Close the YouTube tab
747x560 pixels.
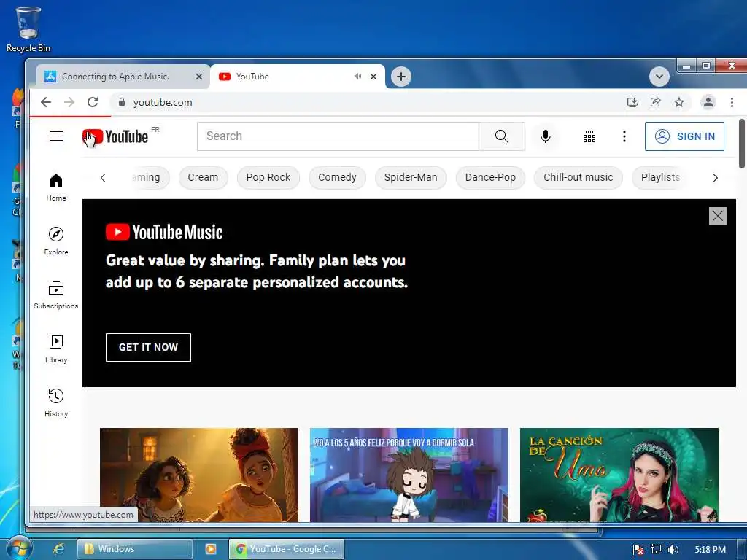373,76
